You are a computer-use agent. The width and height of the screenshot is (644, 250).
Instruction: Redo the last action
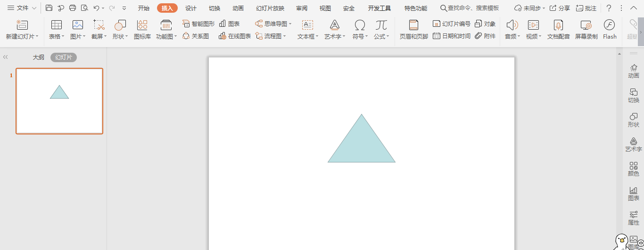(x=112, y=8)
